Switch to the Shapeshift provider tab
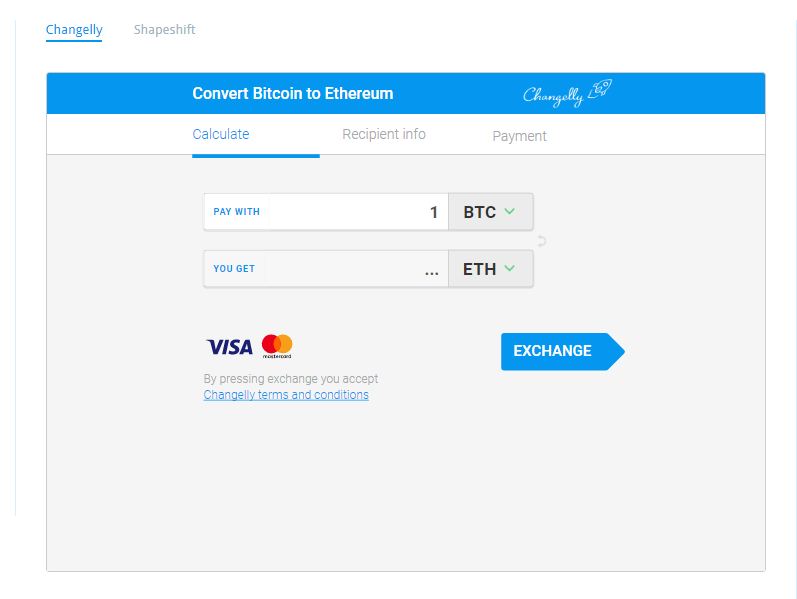 (164, 30)
